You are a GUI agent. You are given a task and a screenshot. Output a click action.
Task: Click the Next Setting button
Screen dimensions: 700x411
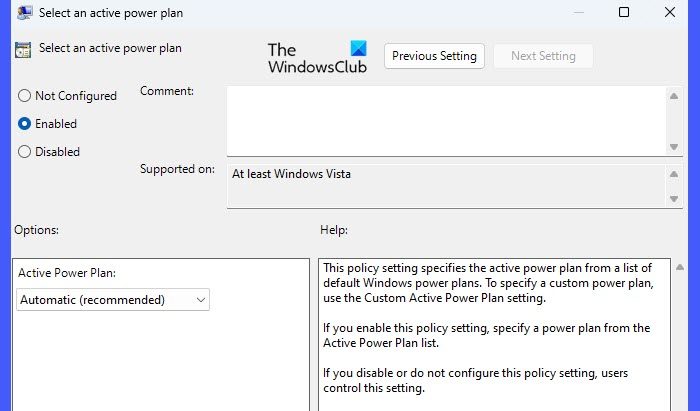click(543, 56)
